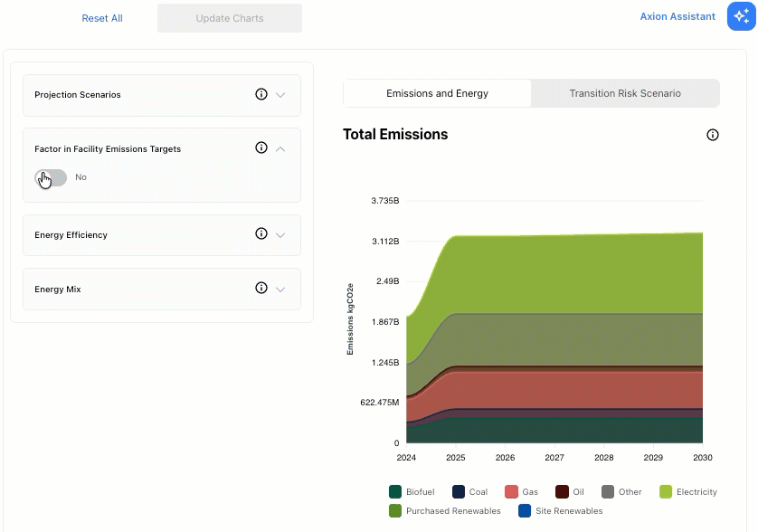Click the 3.735B y-axis value
Image resolution: width=758 pixels, height=532 pixels.
385,201
